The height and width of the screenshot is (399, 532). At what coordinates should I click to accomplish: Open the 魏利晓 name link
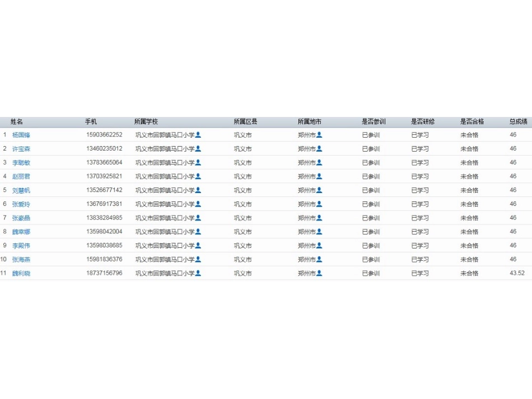click(x=21, y=273)
